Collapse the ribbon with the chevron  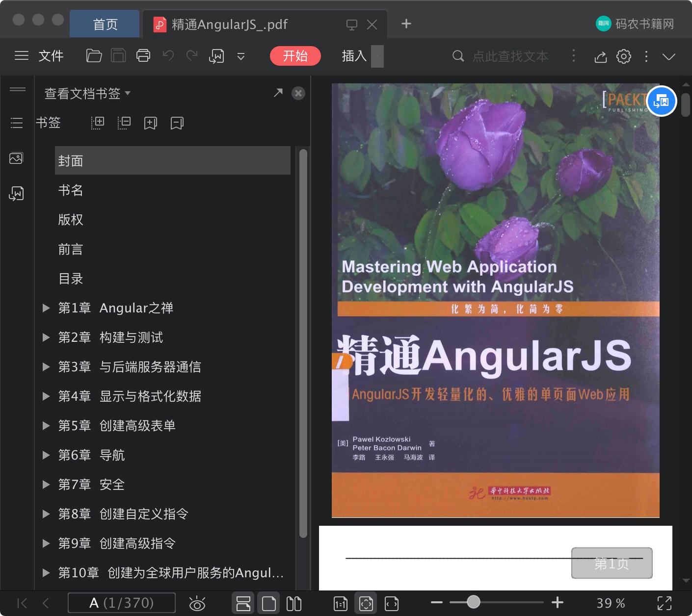click(669, 56)
